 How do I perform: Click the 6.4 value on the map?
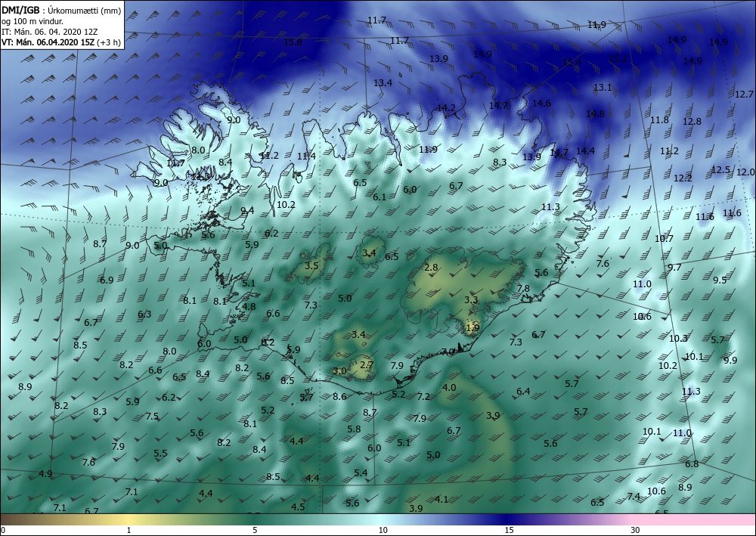point(523,392)
